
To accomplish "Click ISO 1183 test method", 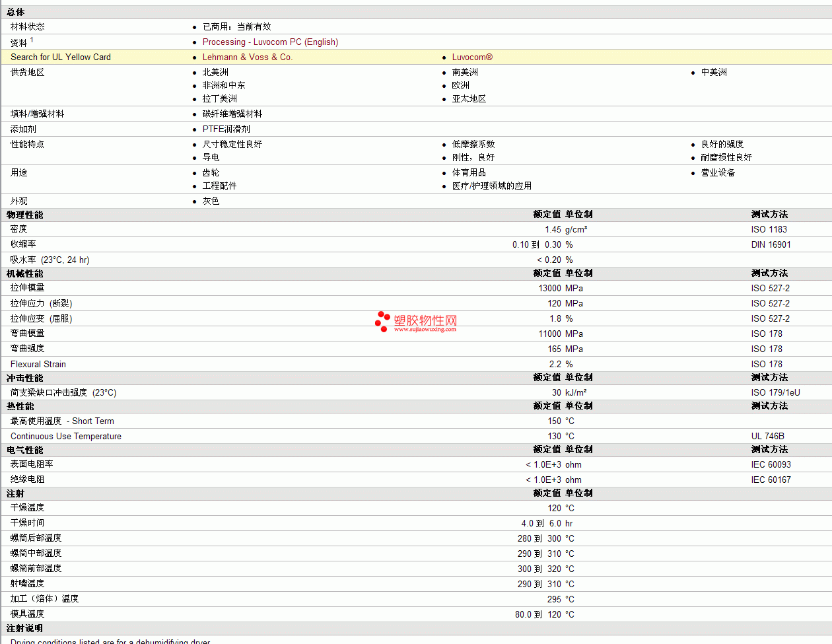I will (769, 229).
